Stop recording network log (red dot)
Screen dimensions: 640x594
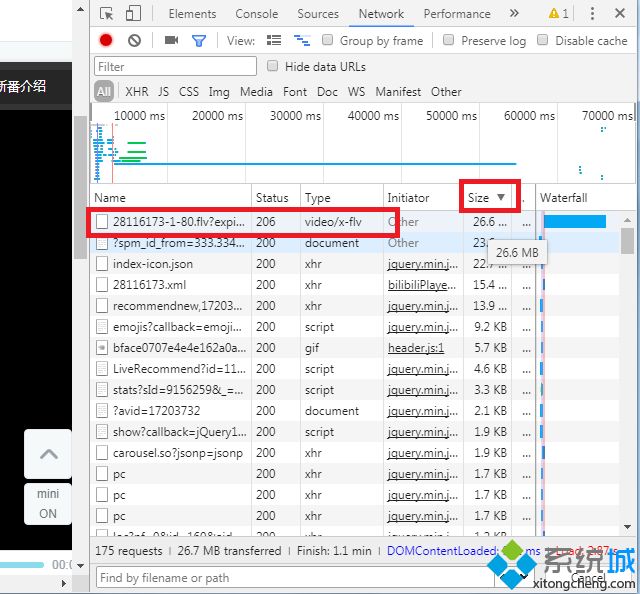pyautogui.click(x=106, y=40)
